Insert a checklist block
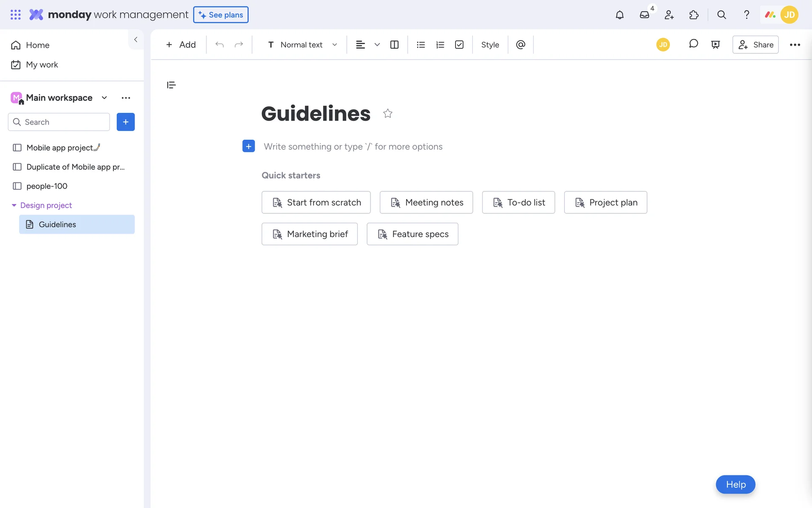This screenshot has width=812, height=508. pos(459,45)
